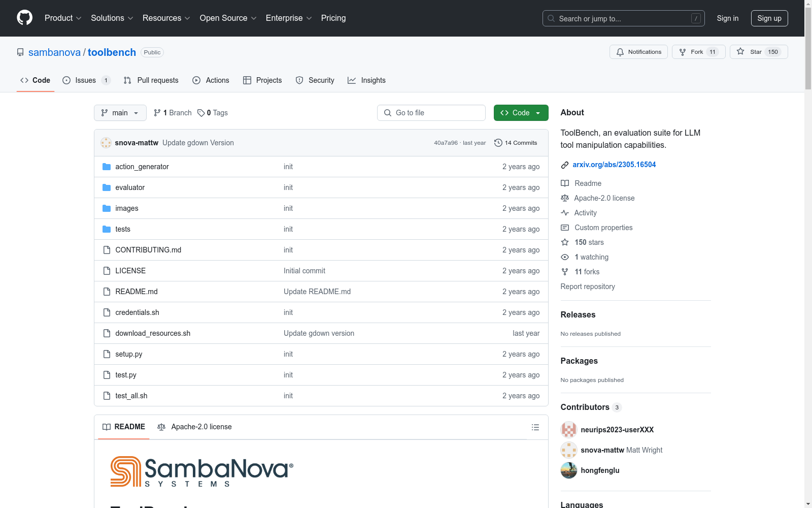Open the Pull requests tab
Screen dimensions: 812x508
151,80
